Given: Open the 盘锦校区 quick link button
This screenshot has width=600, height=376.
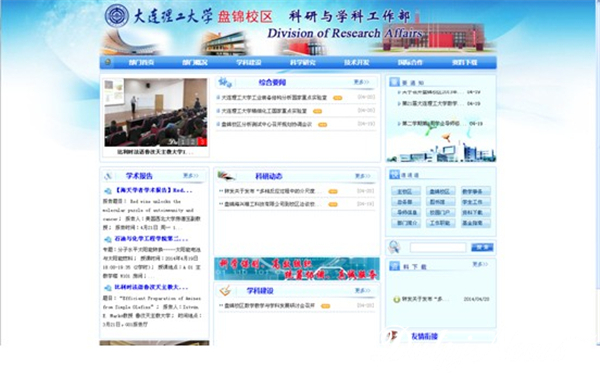Looking at the screenshot, I should [x=440, y=191].
